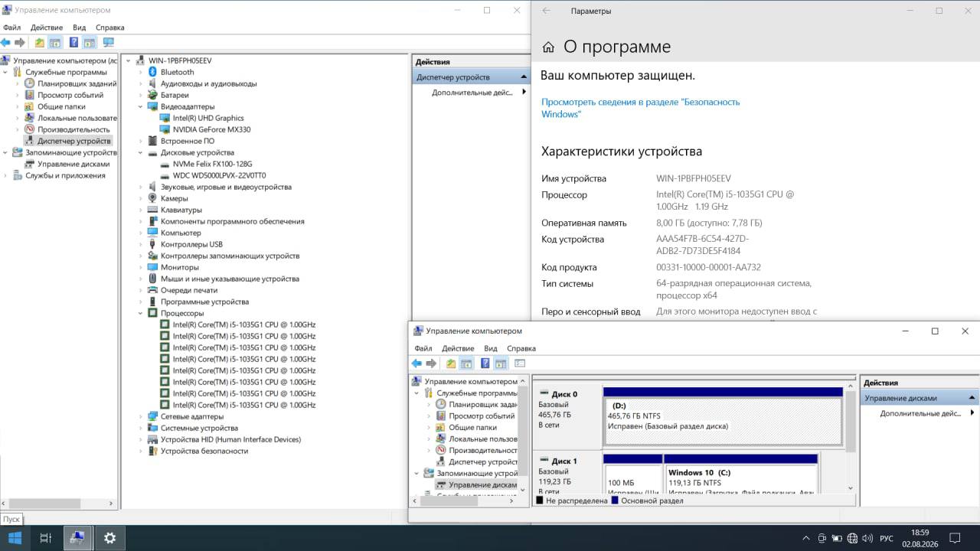Open the Windows Start button
The height and width of the screenshot is (551, 980).
15,538
